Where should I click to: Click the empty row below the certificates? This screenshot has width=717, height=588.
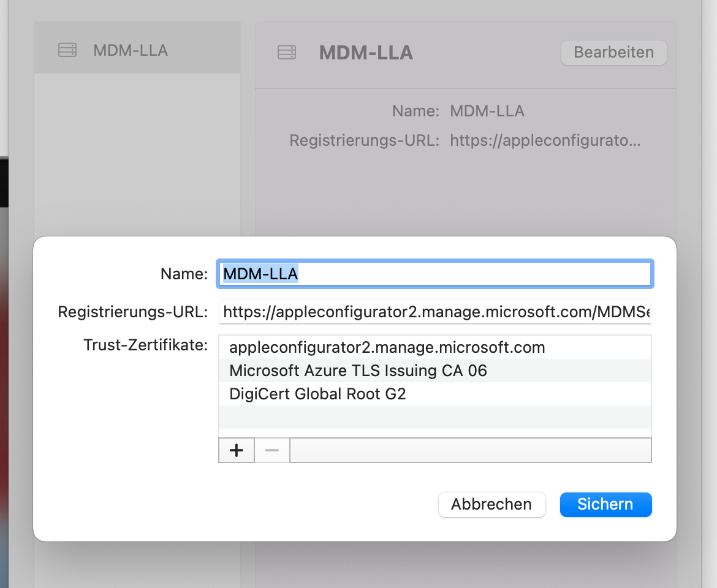434,417
